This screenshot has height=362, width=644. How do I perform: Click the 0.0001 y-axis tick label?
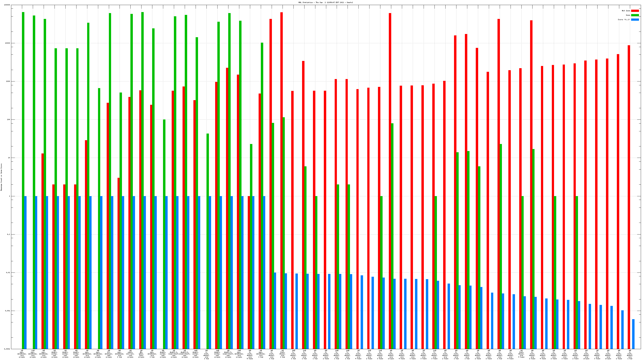(x=7, y=349)
